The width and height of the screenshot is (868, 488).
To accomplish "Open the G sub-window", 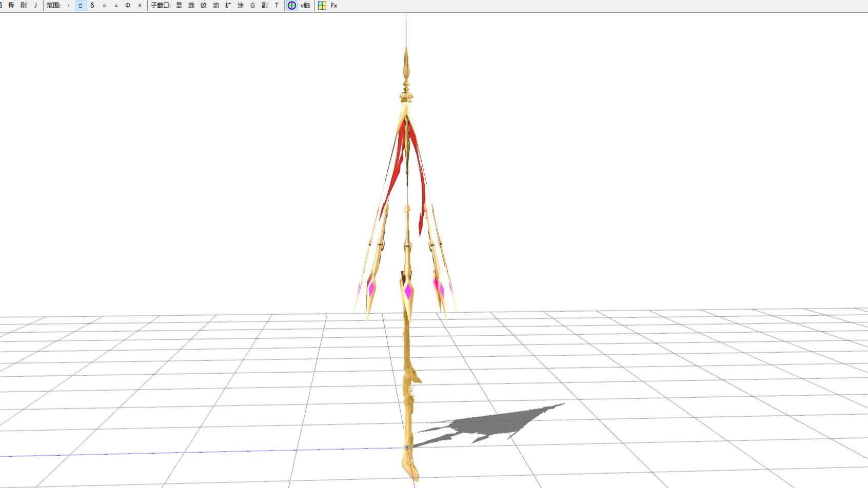I will click(252, 5).
